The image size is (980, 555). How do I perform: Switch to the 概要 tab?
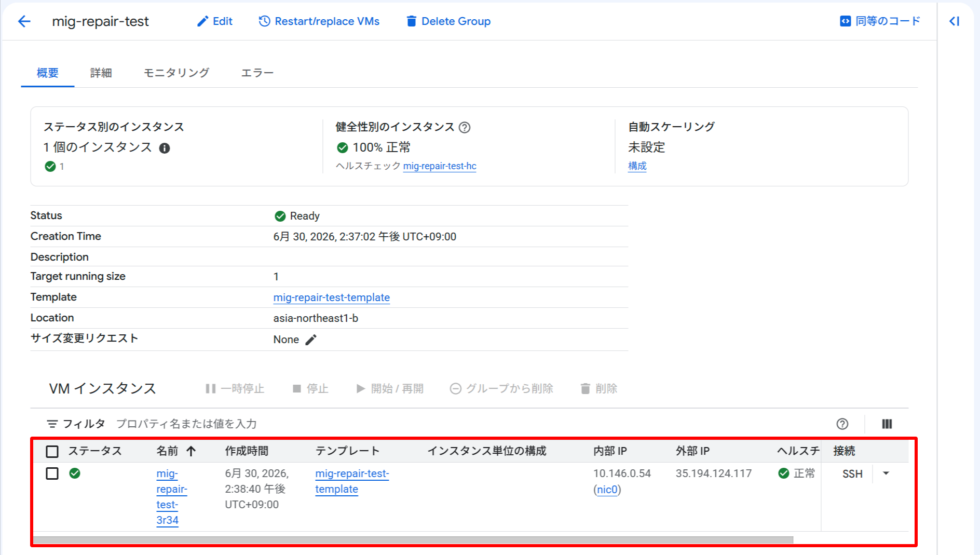[x=48, y=73]
